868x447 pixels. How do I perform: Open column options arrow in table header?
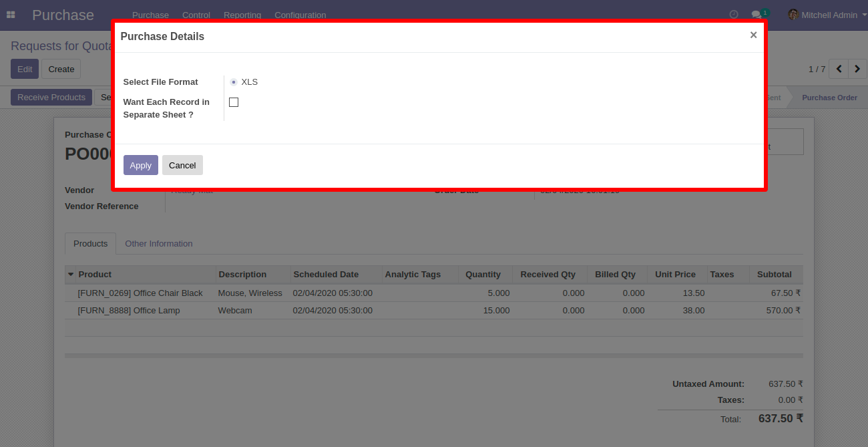tap(71, 275)
